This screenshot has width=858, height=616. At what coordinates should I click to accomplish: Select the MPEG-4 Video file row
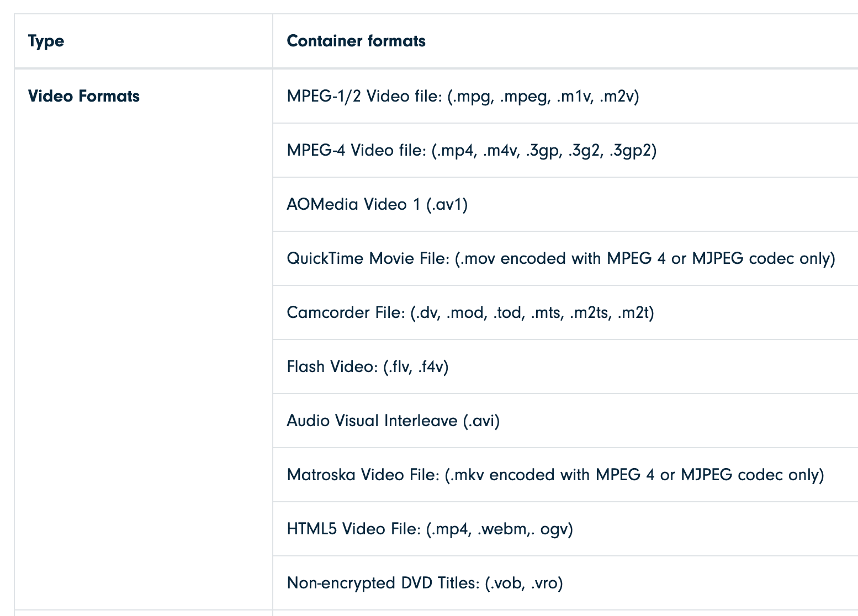point(472,150)
